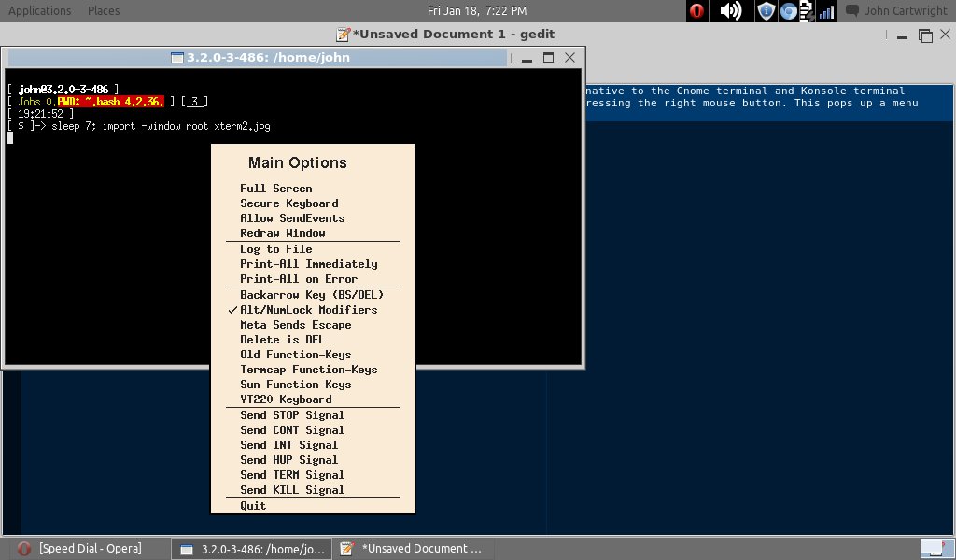Click the xterm /home/jo... taskbar button
Screen dimensions: 956x560
[250, 549]
